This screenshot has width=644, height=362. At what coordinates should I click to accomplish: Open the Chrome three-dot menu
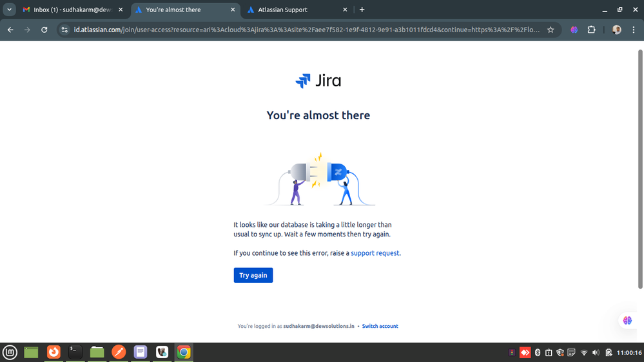[x=634, y=30]
